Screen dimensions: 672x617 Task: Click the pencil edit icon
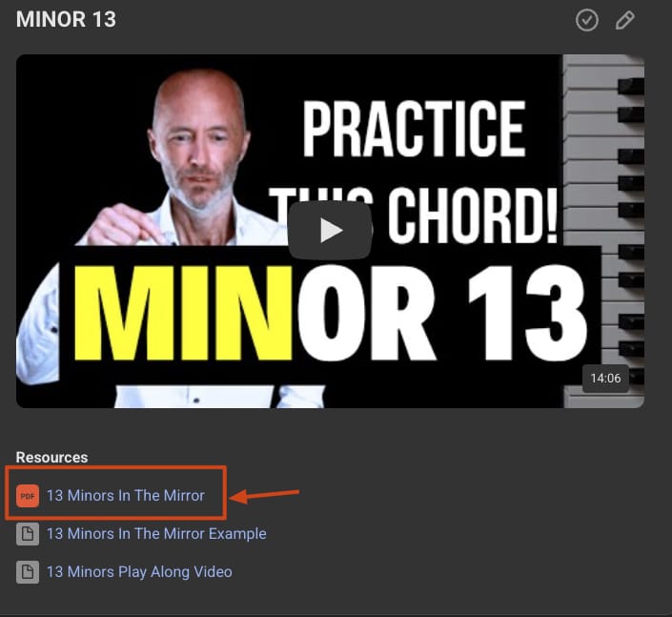tap(625, 20)
